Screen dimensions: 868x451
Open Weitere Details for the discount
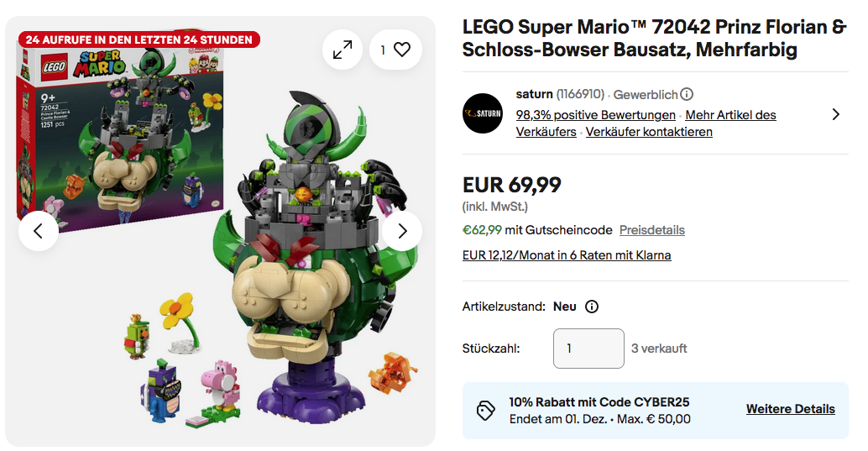(x=790, y=410)
